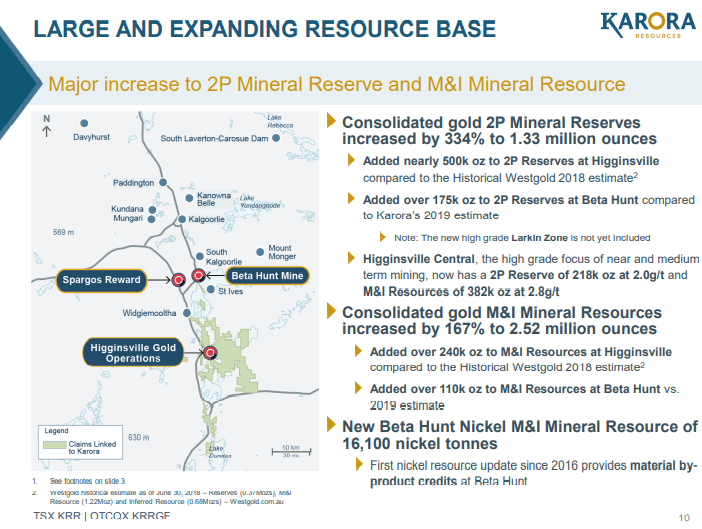
Task: Click the slide page number 10
Action: pyautogui.click(x=684, y=518)
